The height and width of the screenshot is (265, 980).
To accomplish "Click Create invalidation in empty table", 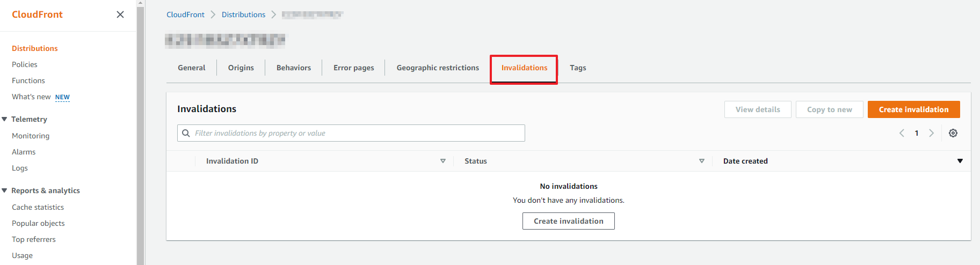I will pos(569,221).
